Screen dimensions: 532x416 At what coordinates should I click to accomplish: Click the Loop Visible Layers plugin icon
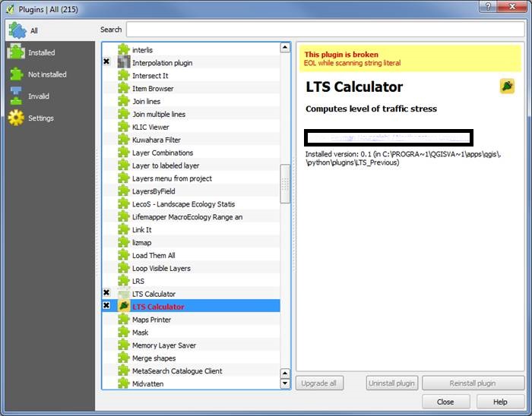click(x=123, y=268)
